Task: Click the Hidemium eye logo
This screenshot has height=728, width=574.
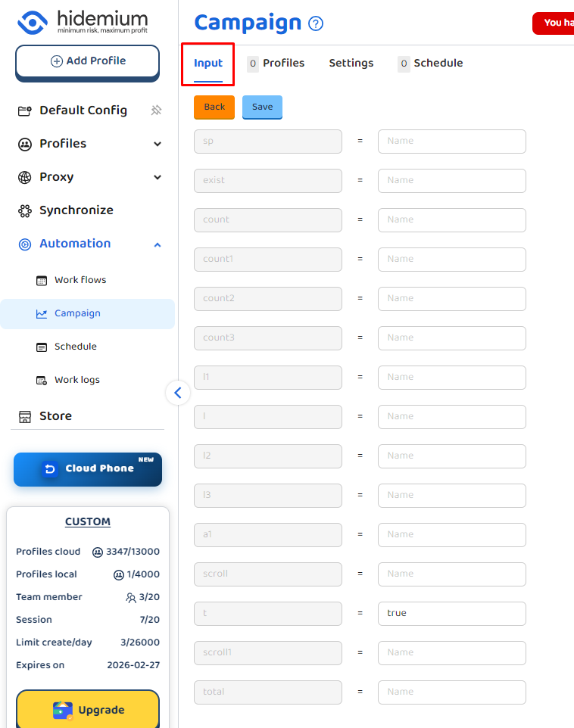Action: coord(33,23)
